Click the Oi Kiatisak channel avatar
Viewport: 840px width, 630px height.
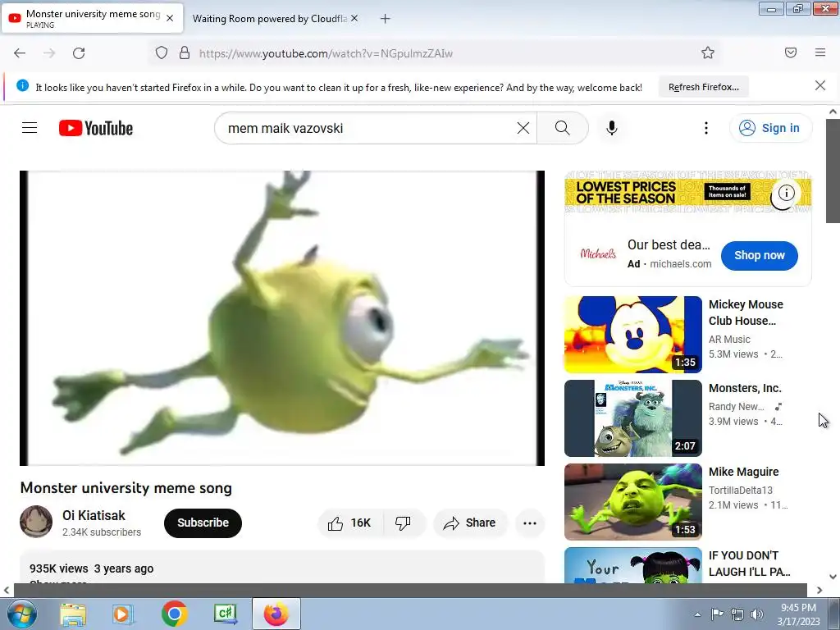(36, 521)
